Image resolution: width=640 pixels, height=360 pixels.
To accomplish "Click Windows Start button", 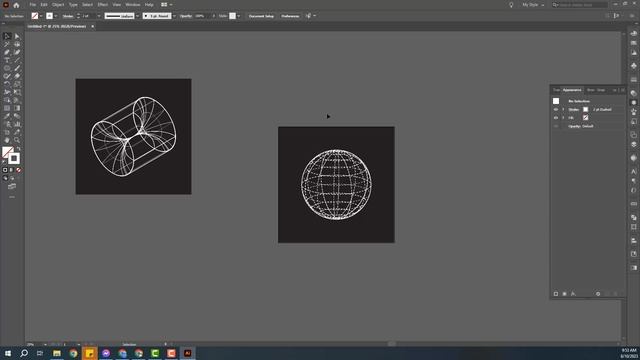I will tap(8, 353).
